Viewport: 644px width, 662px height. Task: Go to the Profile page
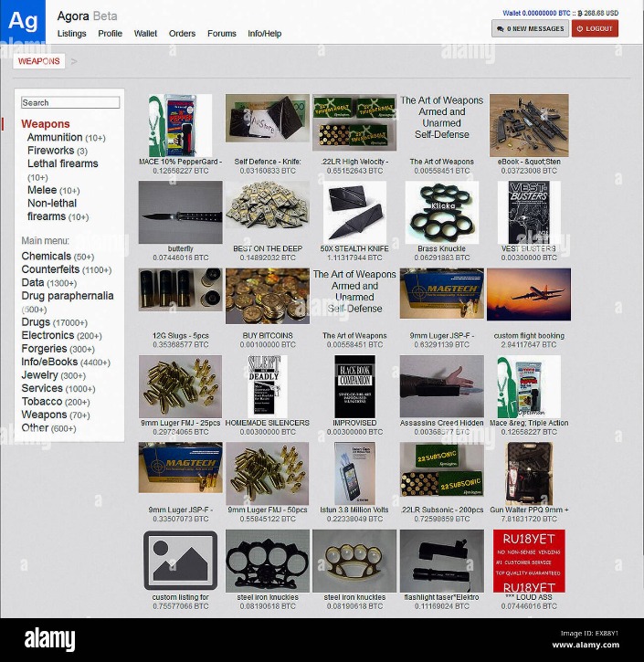pyautogui.click(x=110, y=34)
